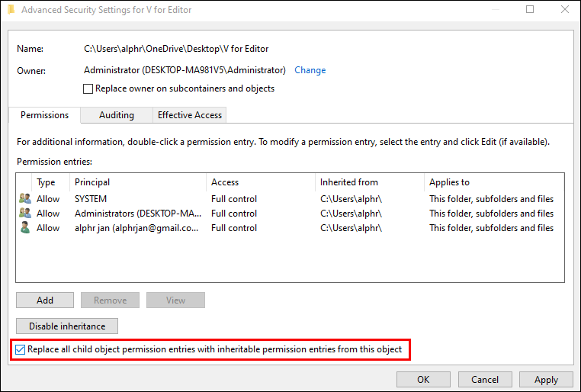
Task: Click Disable inheritance button
Action: [67, 326]
